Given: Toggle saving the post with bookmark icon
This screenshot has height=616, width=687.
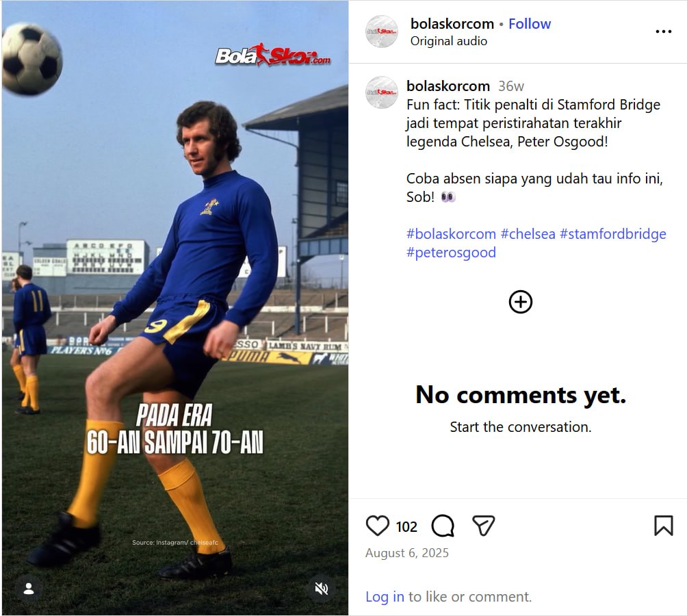Looking at the screenshot, I should pos(664,524).
